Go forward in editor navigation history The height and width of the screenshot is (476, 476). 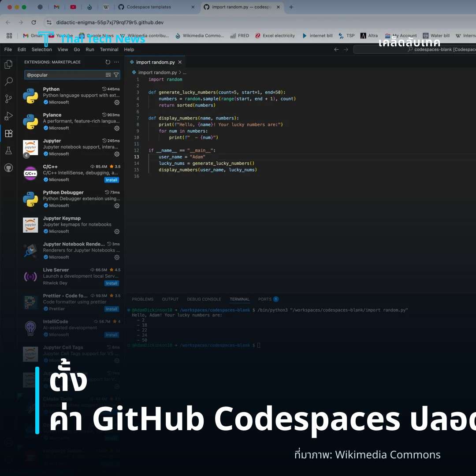(346, 49)
